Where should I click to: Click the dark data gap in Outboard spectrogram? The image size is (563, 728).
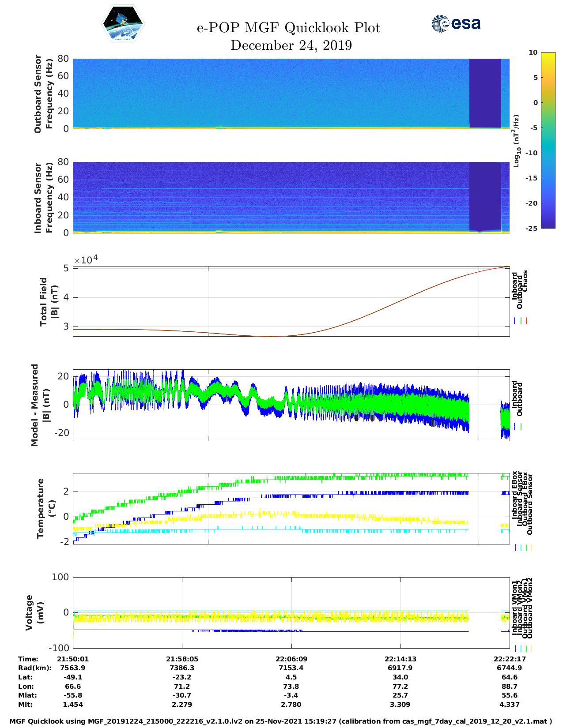coord(485,93)
